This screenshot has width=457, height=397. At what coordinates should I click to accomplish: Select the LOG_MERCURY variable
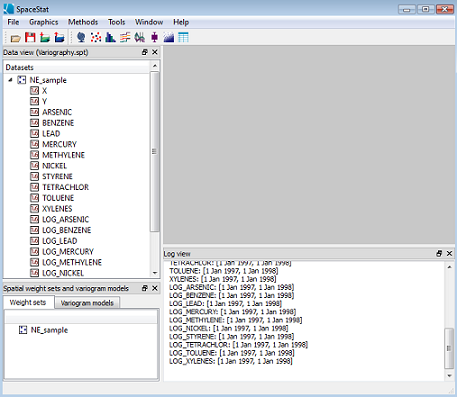coord(68,251)
